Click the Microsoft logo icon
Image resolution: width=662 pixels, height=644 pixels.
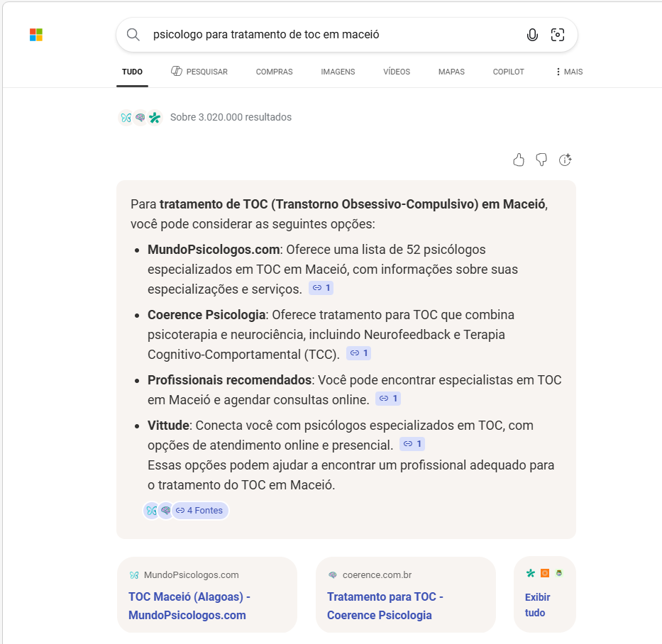(36, 35)
